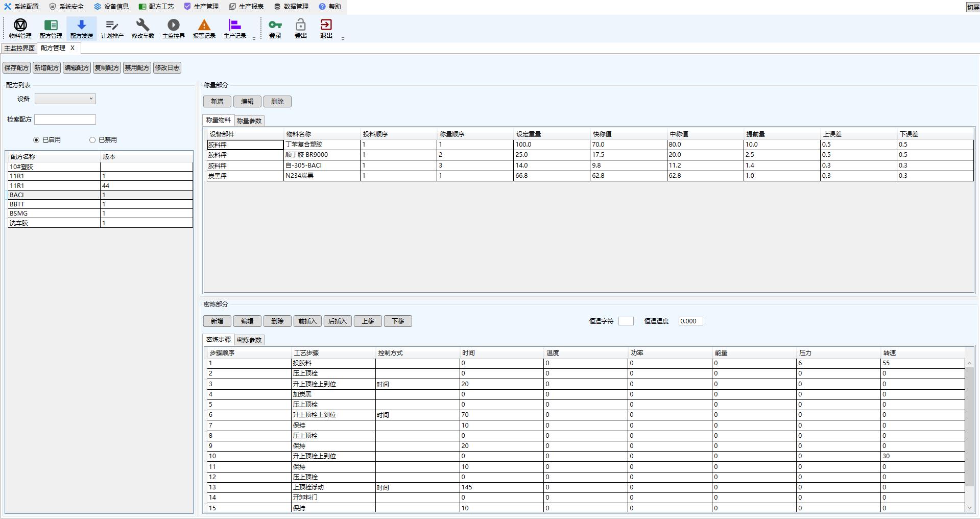Screen dimensions: 980x519
Task: Open 生产管理 menu
Action: [x=201, y=7]
